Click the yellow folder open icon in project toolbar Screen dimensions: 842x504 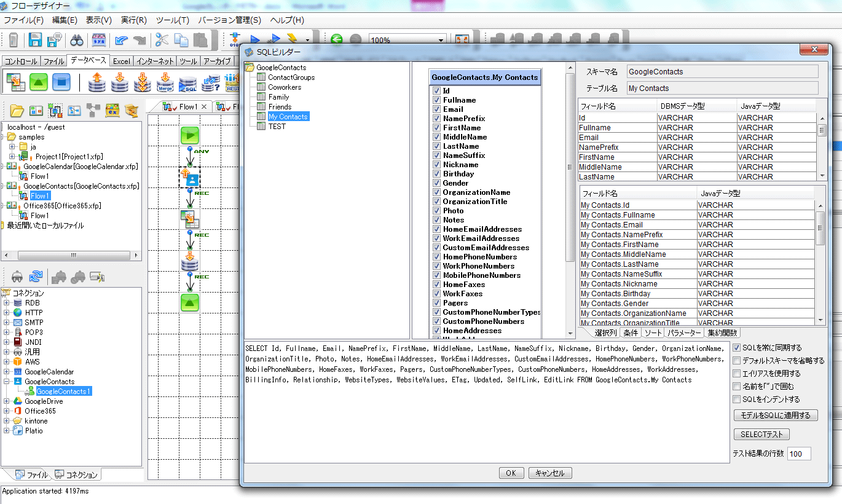pos(17,111)
